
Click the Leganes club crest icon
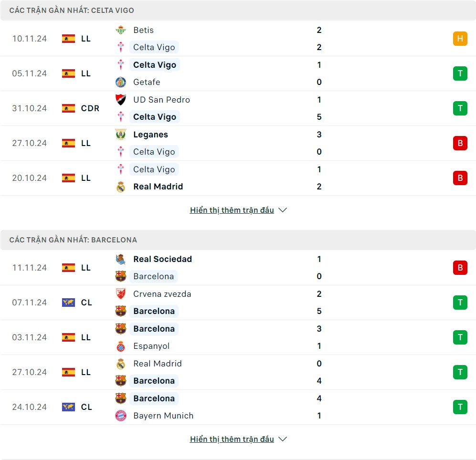tap(120, 135)
